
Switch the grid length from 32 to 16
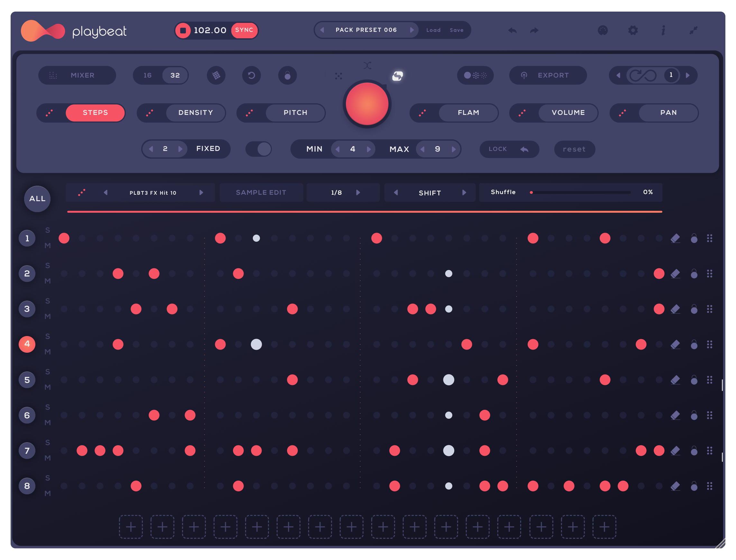[148, 75]
